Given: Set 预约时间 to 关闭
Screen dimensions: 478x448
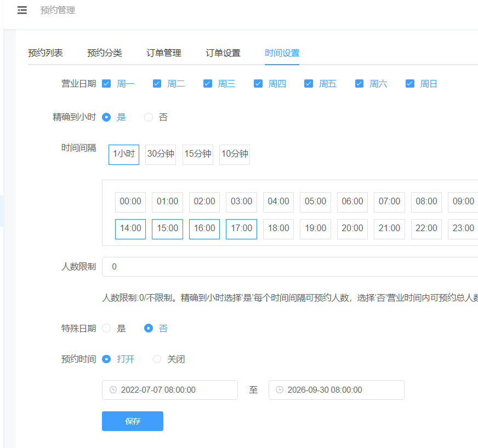Looking at the screenshot, I should [x=157, y=359].
